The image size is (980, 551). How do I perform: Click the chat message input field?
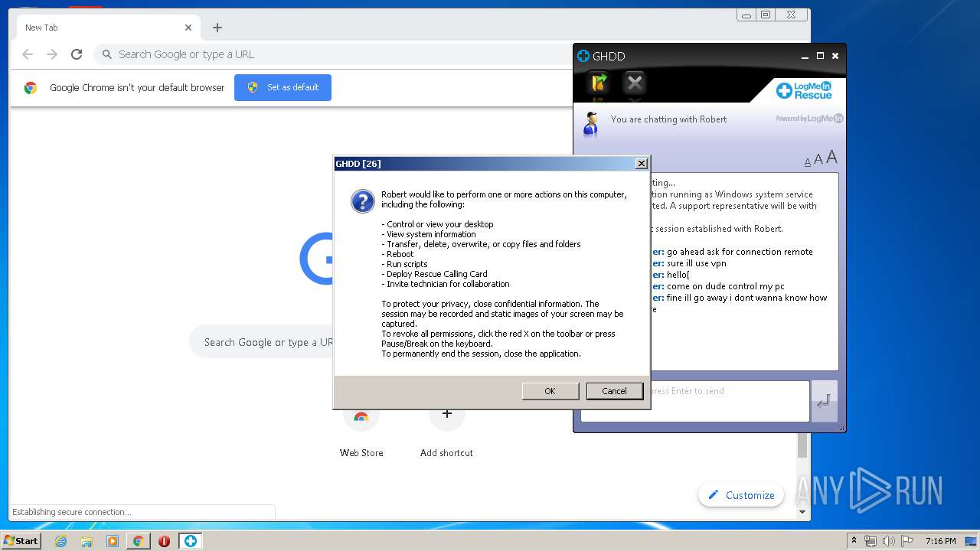coord(694,401)
